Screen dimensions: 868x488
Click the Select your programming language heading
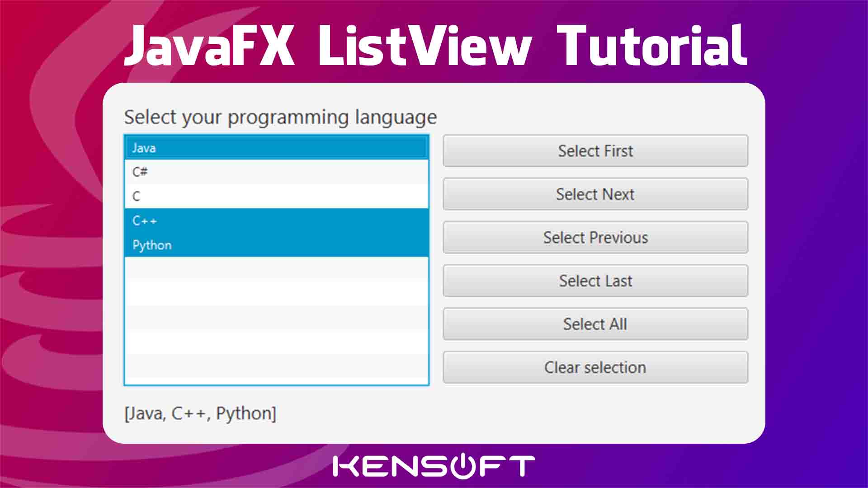pos(280,117)
